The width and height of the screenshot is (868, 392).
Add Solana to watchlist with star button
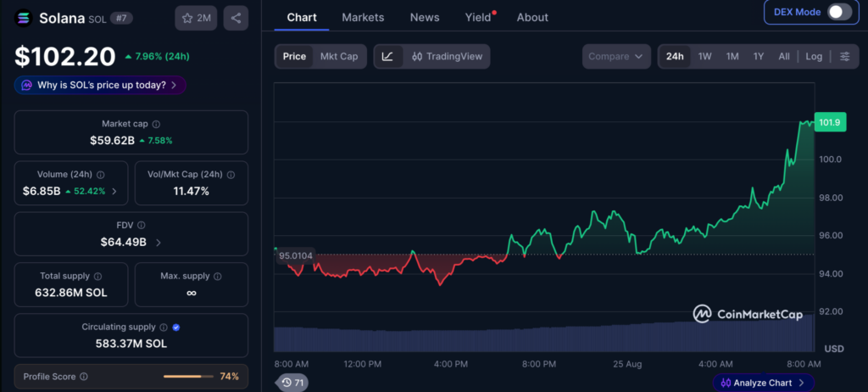(196, 19)
